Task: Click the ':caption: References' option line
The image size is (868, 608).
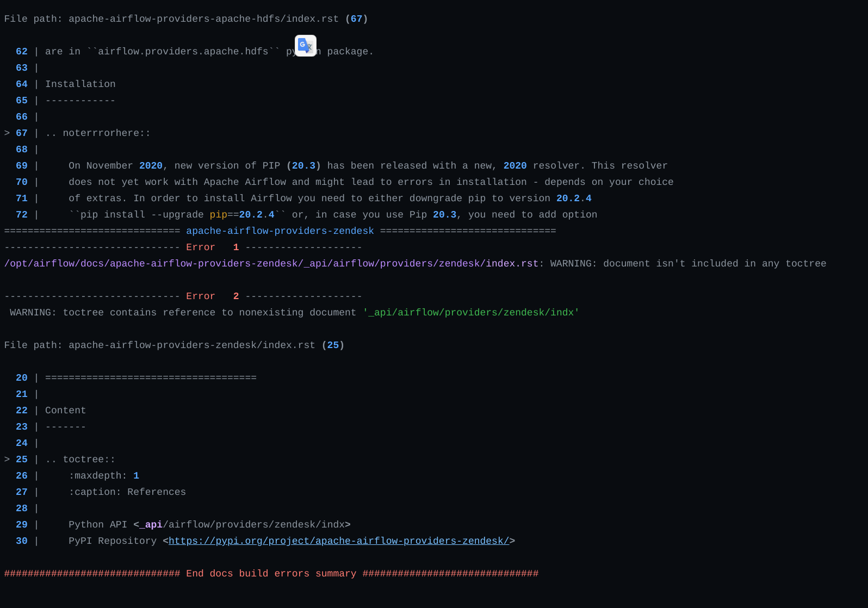Action: [127, 492]
